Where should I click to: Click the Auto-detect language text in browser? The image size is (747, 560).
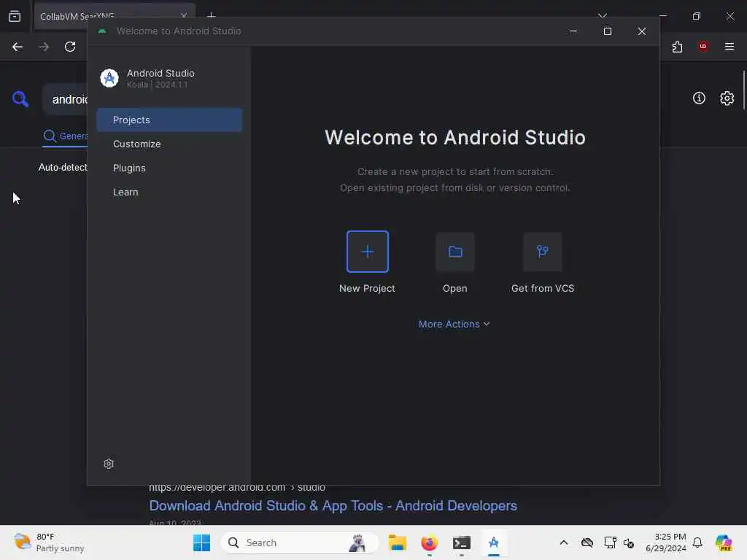click(x=63, y=168)
